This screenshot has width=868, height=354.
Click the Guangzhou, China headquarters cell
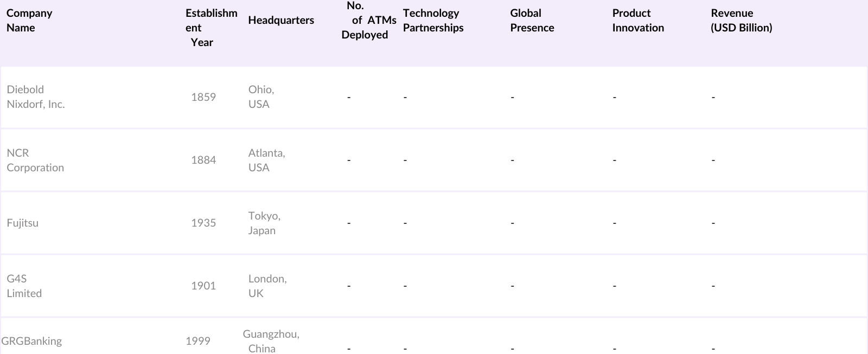(271, 341)
